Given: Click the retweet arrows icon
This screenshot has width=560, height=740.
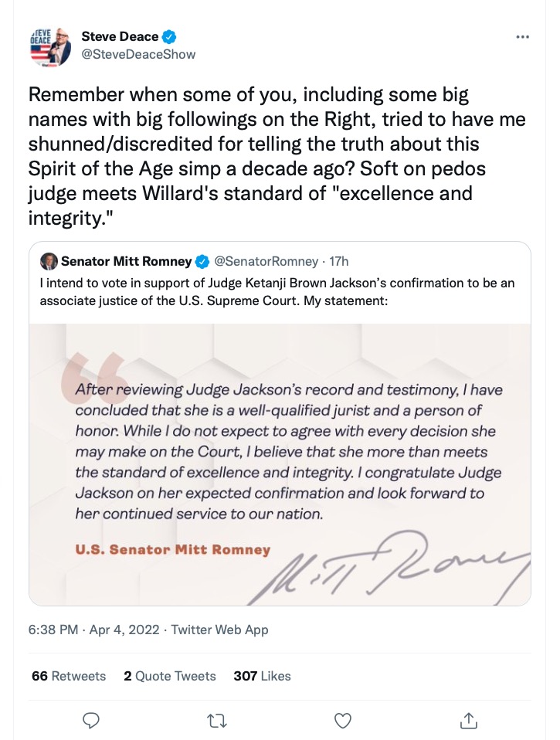Looking at the screenshot, I should 217,720.
